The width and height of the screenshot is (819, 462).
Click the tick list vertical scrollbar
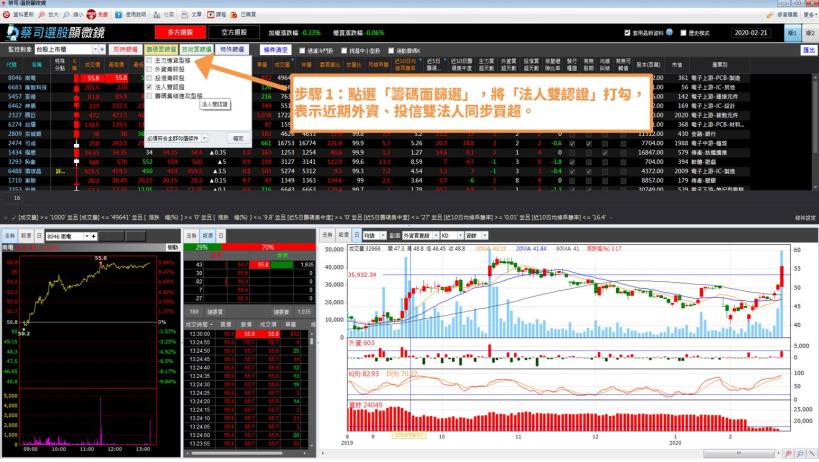(x=312, y=388)
